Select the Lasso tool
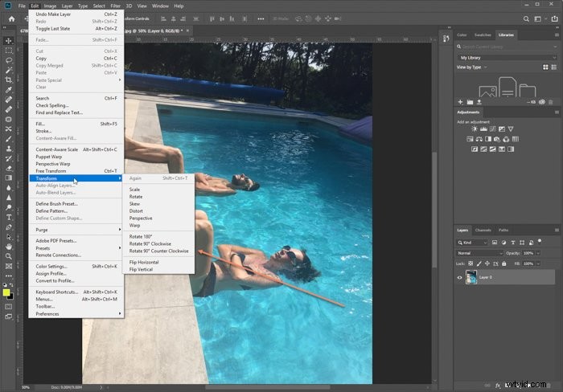 coord(9,60)
